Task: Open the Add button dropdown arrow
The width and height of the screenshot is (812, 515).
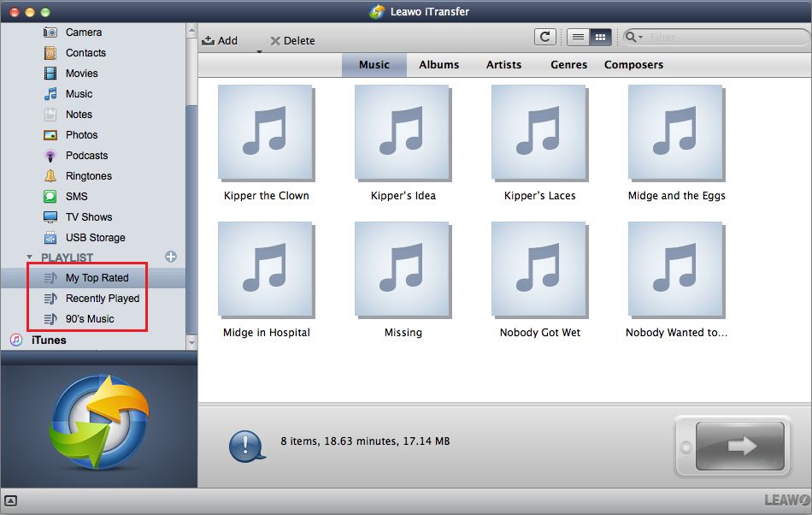Action: click(258, 52)
